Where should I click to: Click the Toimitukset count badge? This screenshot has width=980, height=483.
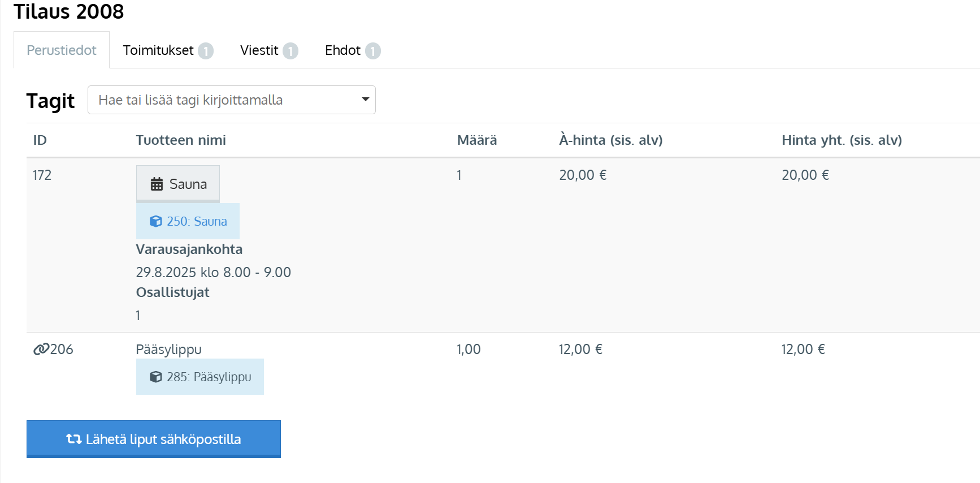[206, 51]
